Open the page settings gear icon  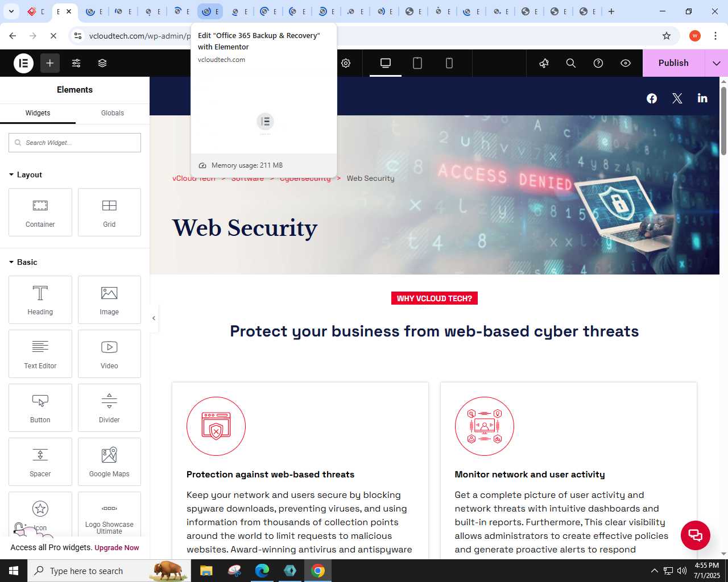coord(346,63)
